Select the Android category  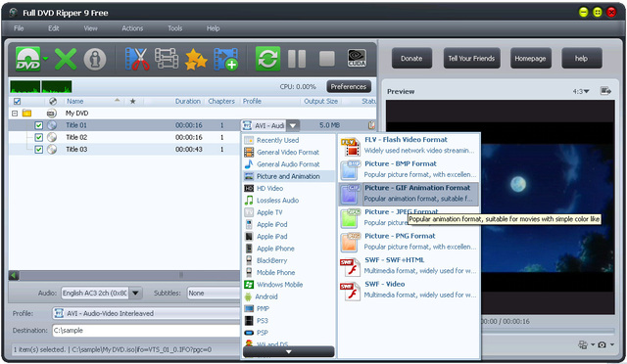point(289,296)
